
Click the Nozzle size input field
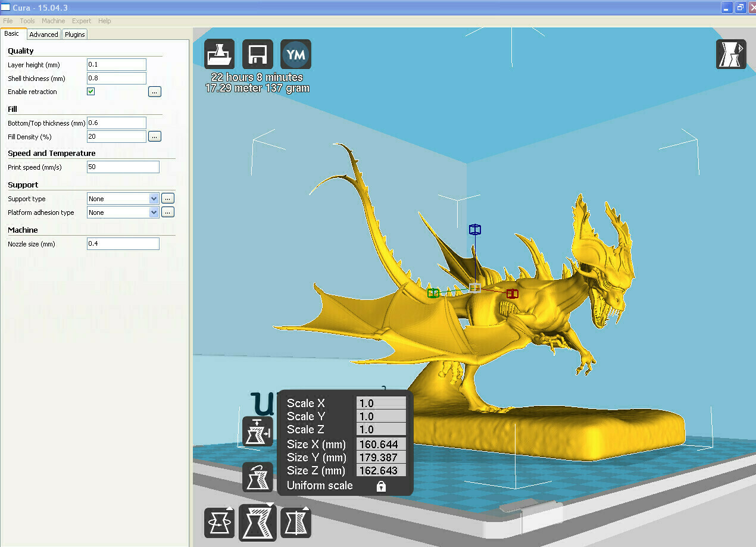(123, 244)
